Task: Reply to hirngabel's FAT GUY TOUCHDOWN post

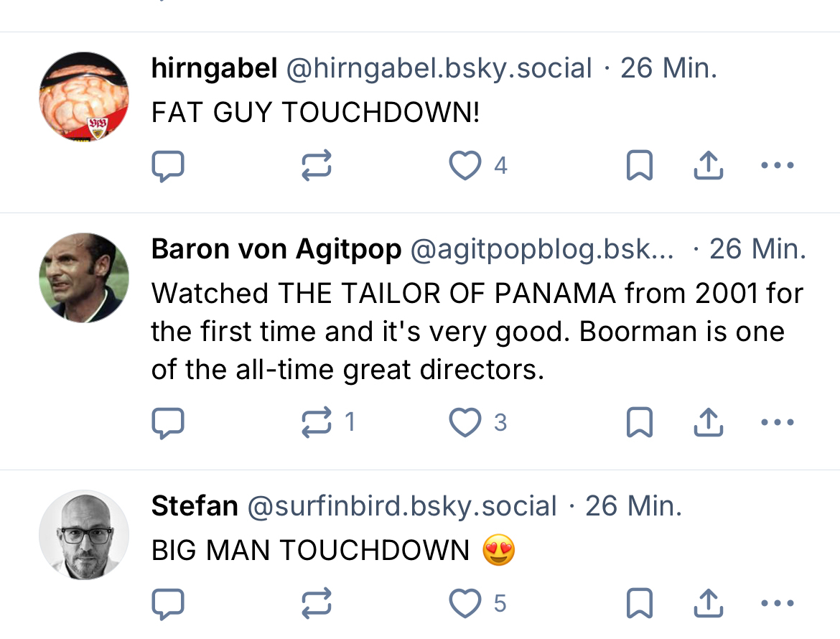Action: (x=168, y=166)
